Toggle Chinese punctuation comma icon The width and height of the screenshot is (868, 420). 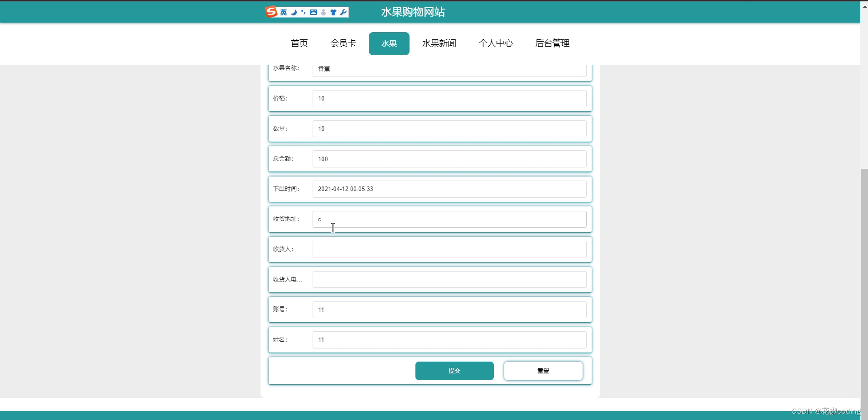pos(303,12)
